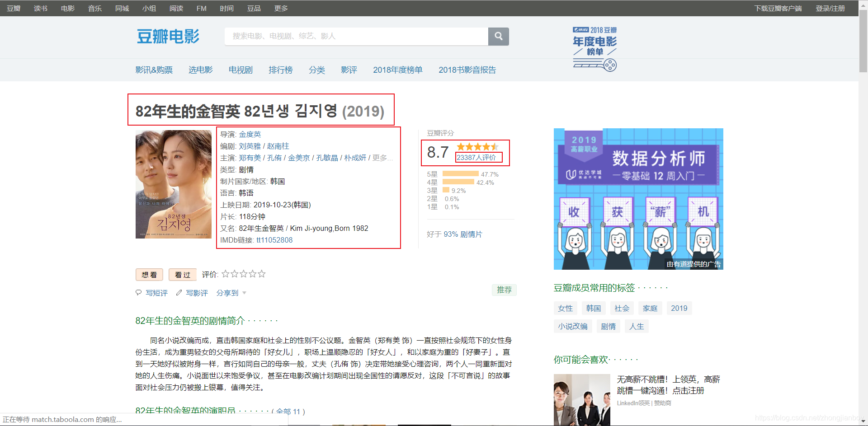Viewport: 868px width, 426px height.
Task: Open actor 朴成妍 link
Action: [x=355, y=158]
